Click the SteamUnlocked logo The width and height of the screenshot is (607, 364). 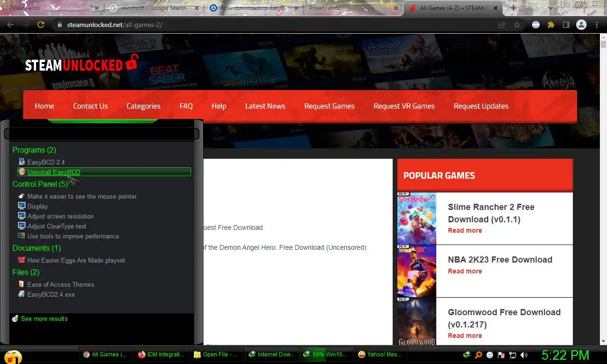tap(82, 64)
